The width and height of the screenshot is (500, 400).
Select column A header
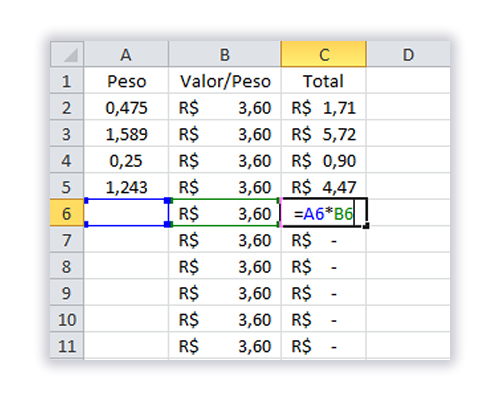pos(126,54)
